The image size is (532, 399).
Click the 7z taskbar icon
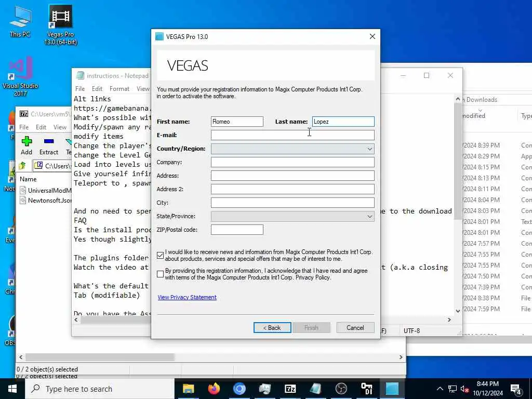[x=290, y=389]
